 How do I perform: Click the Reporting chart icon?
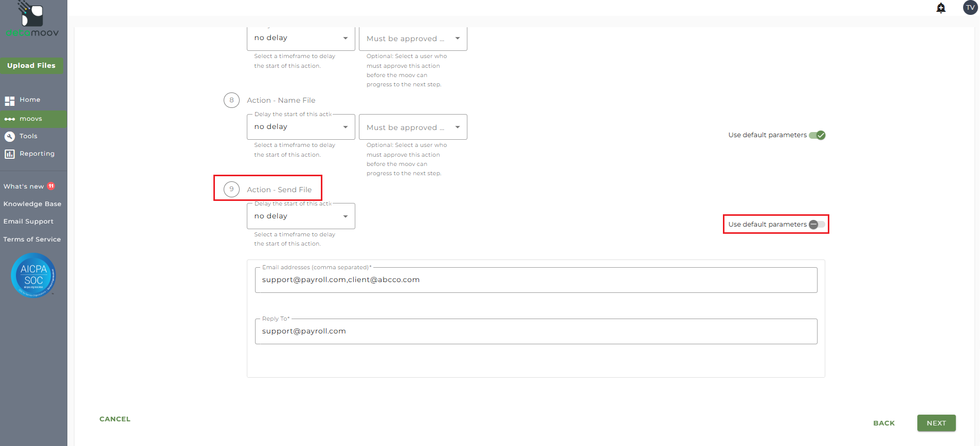point(10,154)
